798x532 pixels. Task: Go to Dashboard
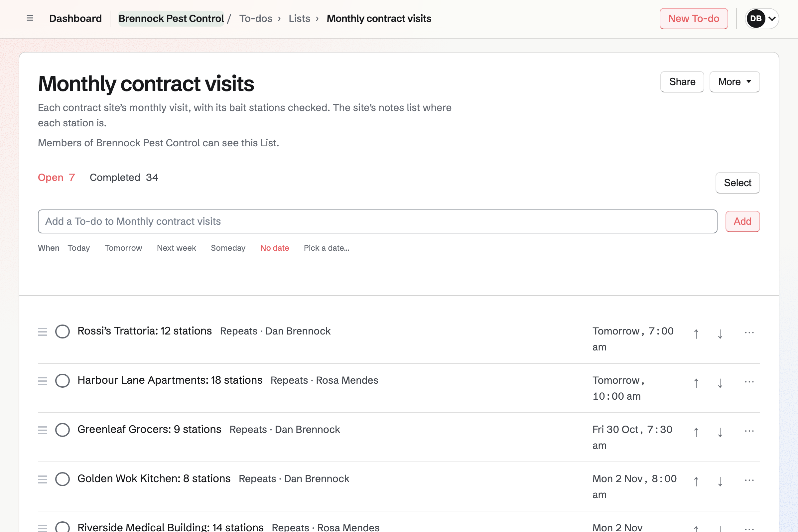[75, 18]
